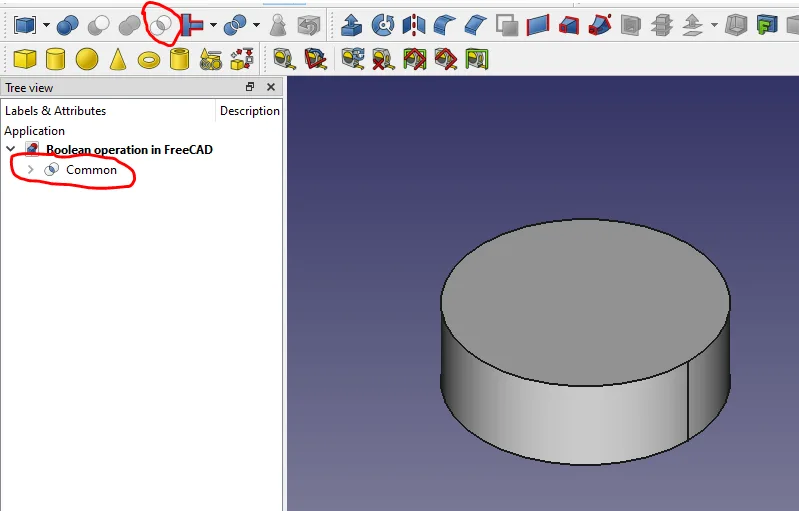Viewport: 799px width, 511px height.
Task: Click the Labels & Attributes column header
Action: tap(56, 111)
